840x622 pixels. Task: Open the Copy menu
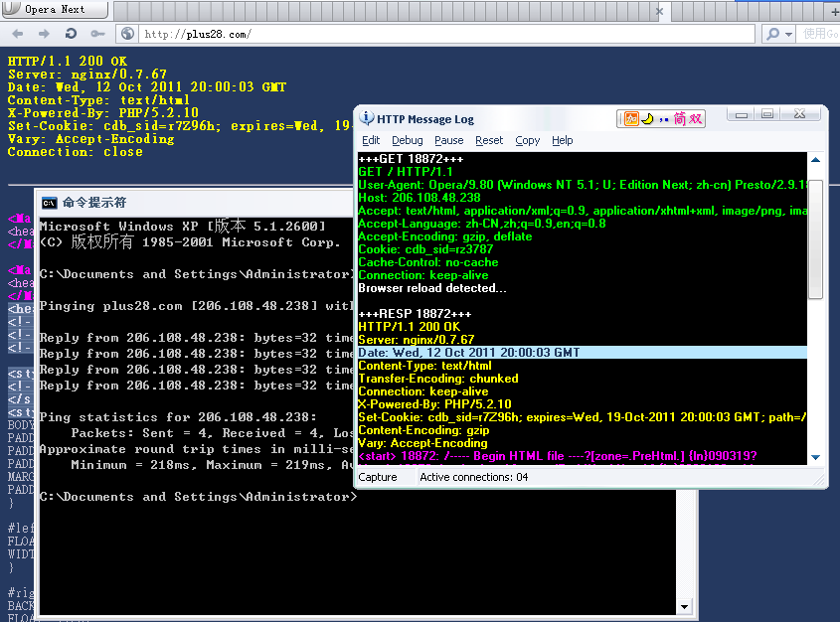tap(528, 141)
